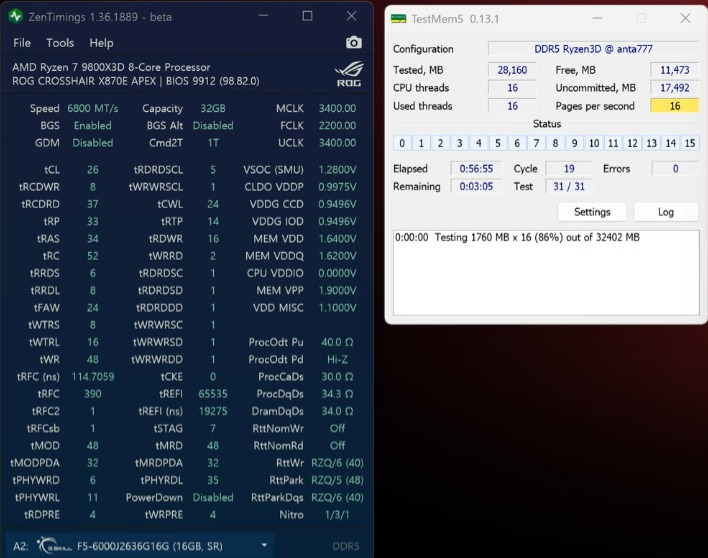Click the Pages per second yellow field
The image size is (708, 558).
point(675,106)
